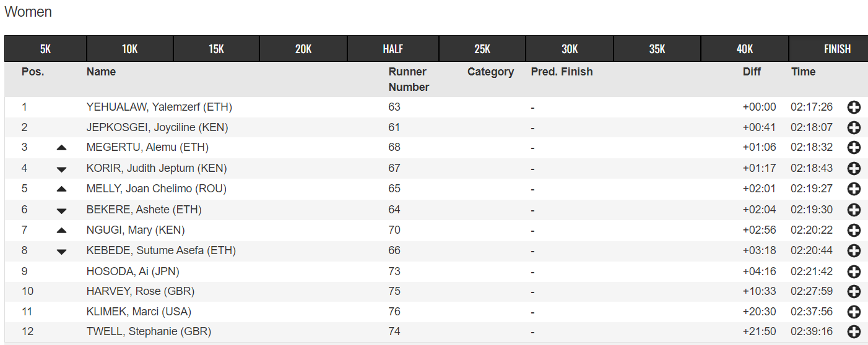The width and height of the screenshot is (868, 345).
Task: Click plus icon beside HOSODA, Ai time
Action: 854,271
